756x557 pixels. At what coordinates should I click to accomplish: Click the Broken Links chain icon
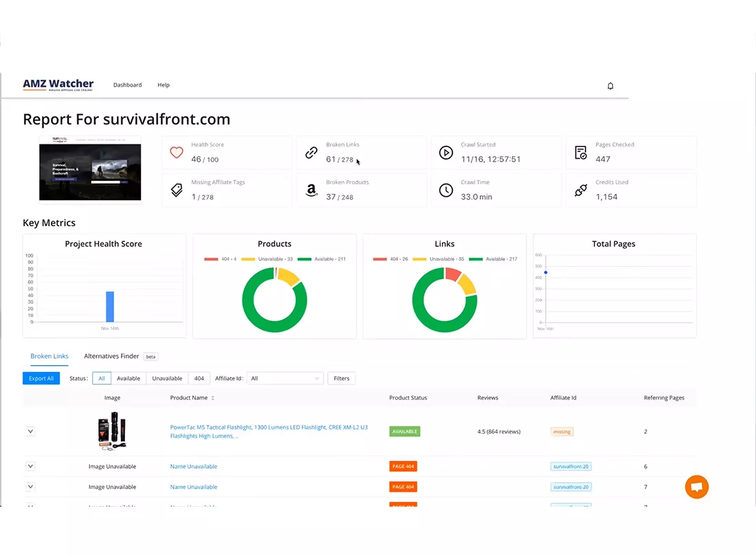click(x=311, y=153)
